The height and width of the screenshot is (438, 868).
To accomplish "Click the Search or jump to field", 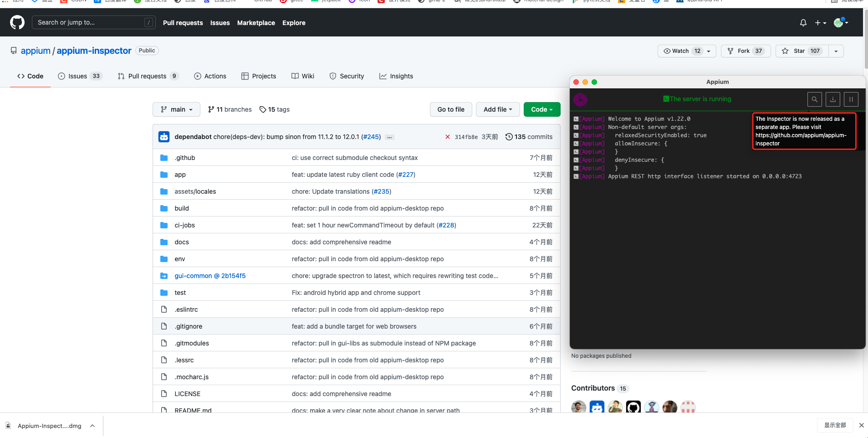I will coord(93,22).
